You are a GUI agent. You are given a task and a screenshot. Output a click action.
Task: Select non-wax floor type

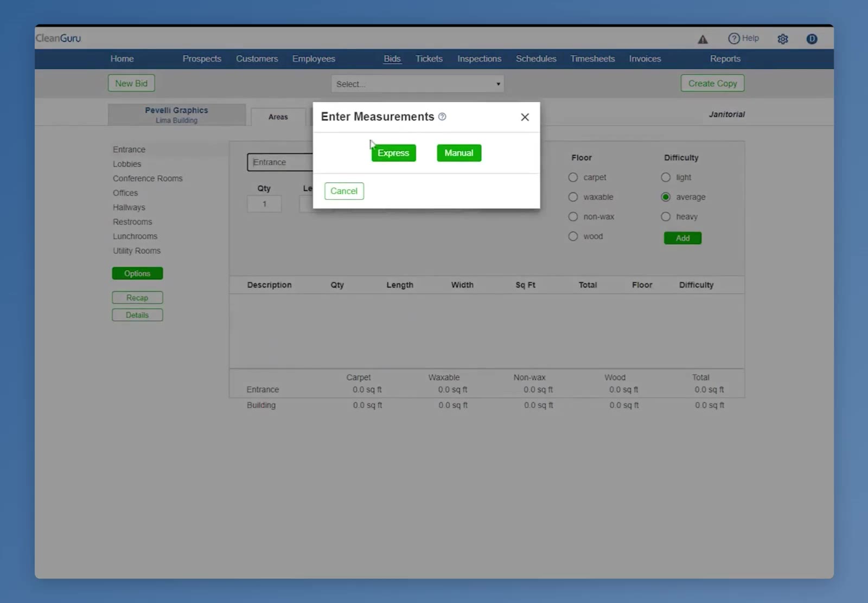[573, 216]
